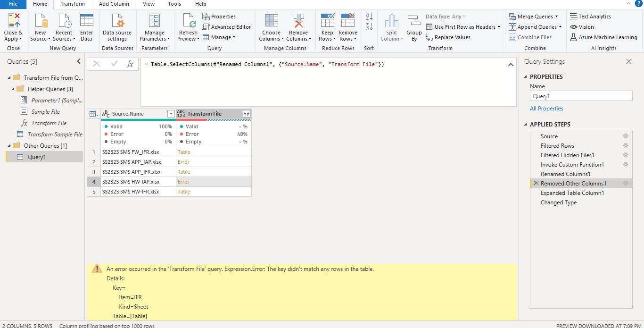
Task: Click Table cell for FW_IFR.xlsx row
Action: (x=214, y=152)
